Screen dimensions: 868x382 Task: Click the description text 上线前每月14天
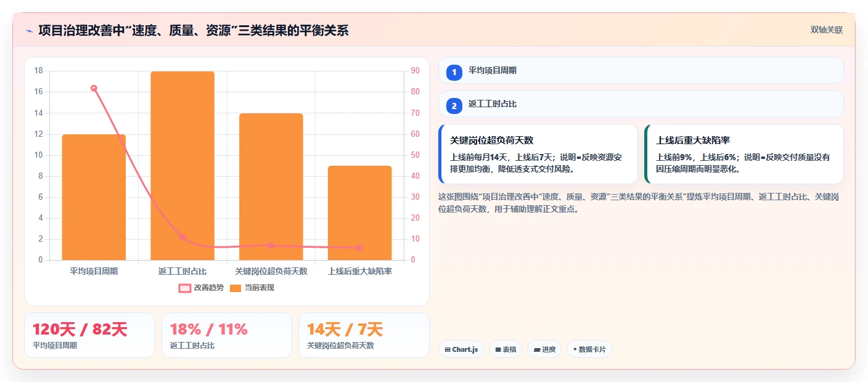pos(536,163)
